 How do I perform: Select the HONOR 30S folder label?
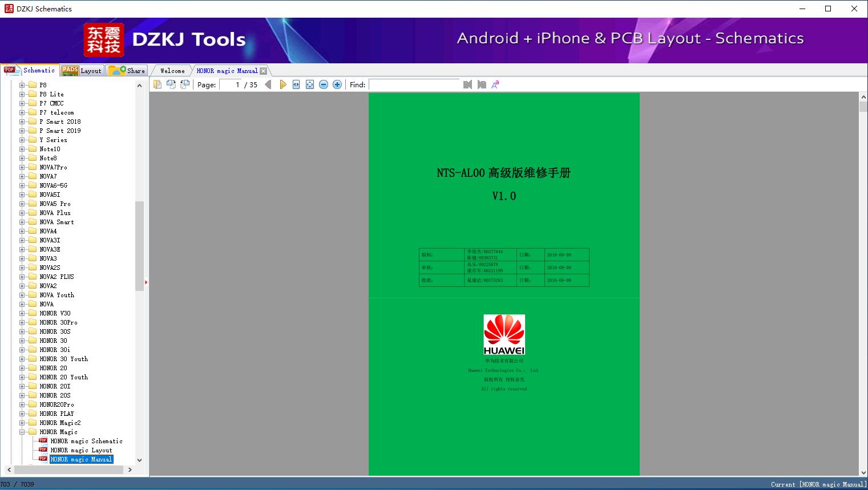coord(55,331)
